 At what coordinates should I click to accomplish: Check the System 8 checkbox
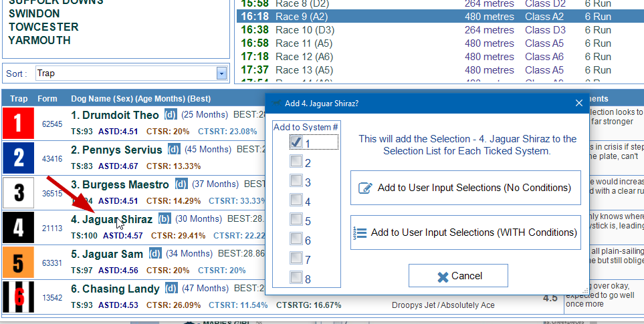click(x=296, y=278)
